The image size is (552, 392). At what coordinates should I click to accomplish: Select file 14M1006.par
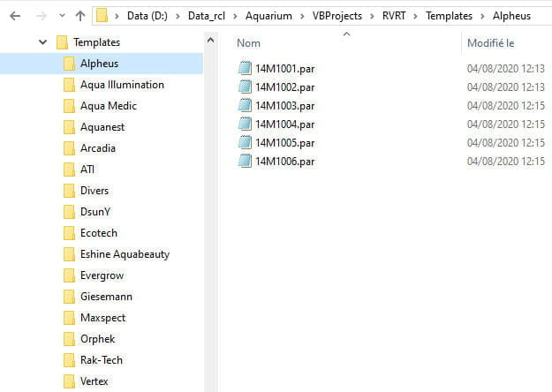284,162
